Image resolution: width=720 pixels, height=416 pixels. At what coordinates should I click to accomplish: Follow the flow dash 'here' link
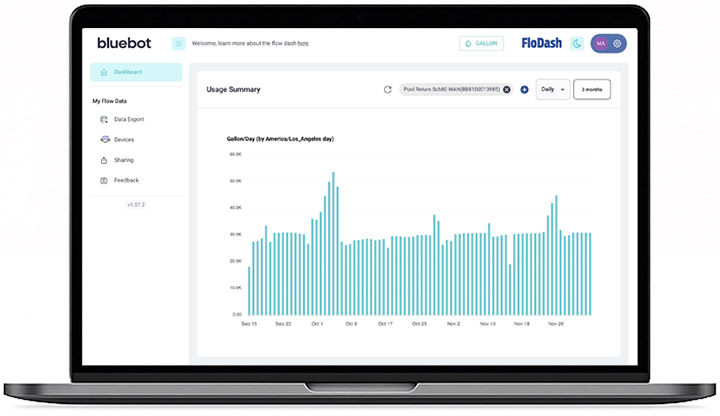point(303,43)
